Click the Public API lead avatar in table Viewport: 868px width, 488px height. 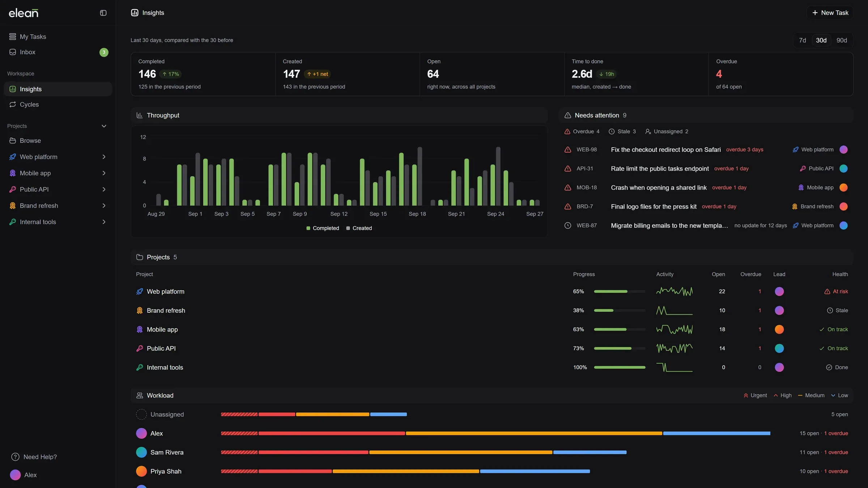coord(779,348)
